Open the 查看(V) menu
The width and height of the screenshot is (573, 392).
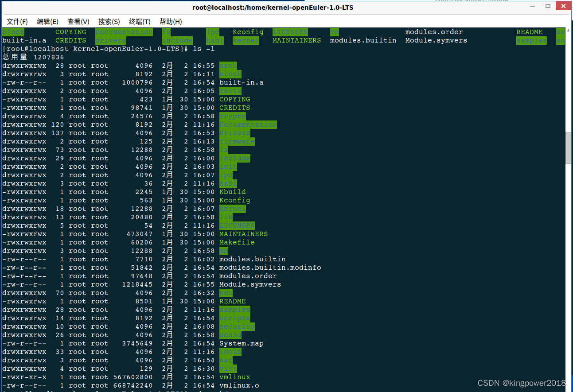click(78, 21)
